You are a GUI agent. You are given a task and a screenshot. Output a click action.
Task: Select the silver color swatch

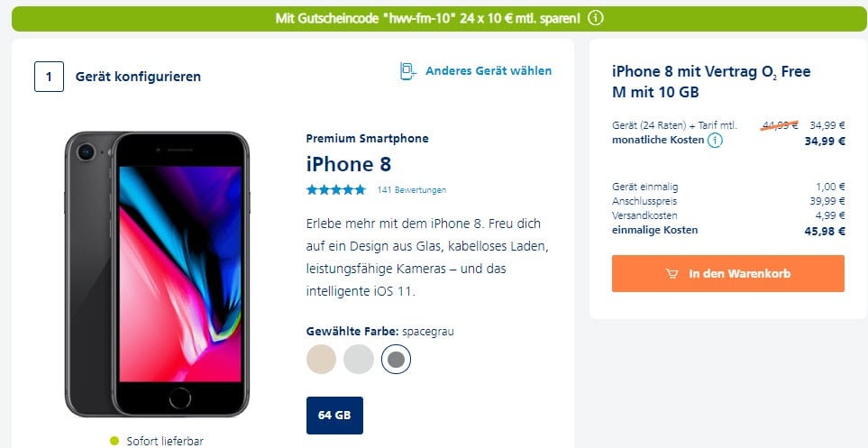click(x=359, y=359)
